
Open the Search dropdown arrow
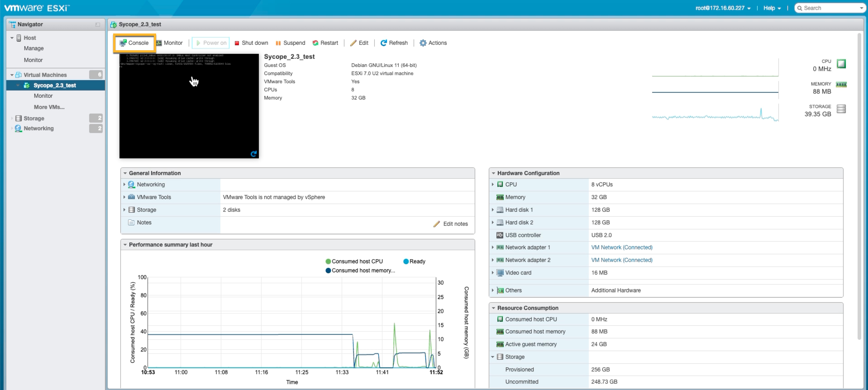861,8
